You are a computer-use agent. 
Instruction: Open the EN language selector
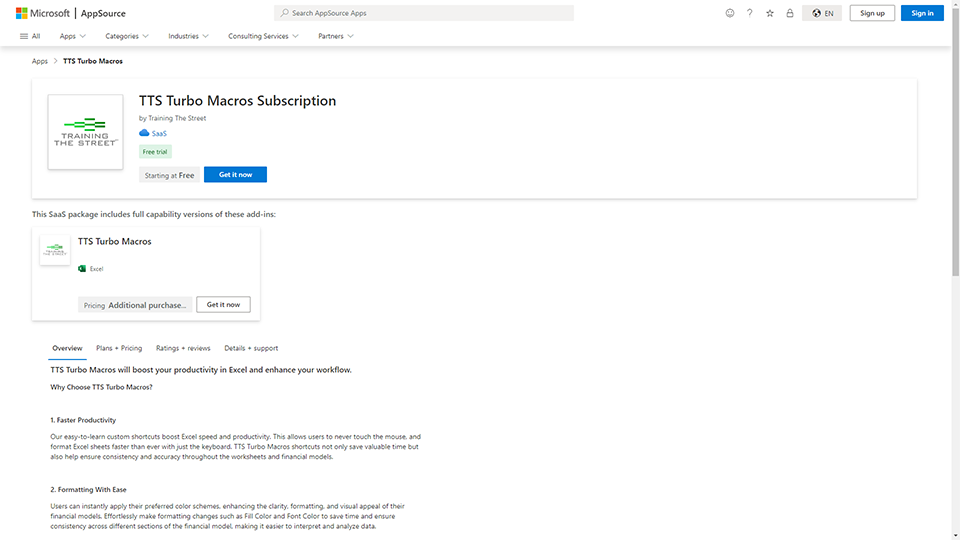(822, 13)
